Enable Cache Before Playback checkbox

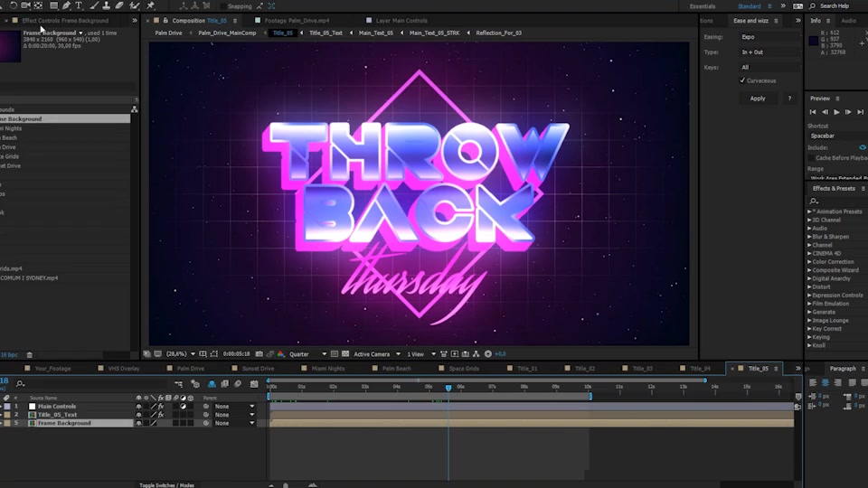812,157
